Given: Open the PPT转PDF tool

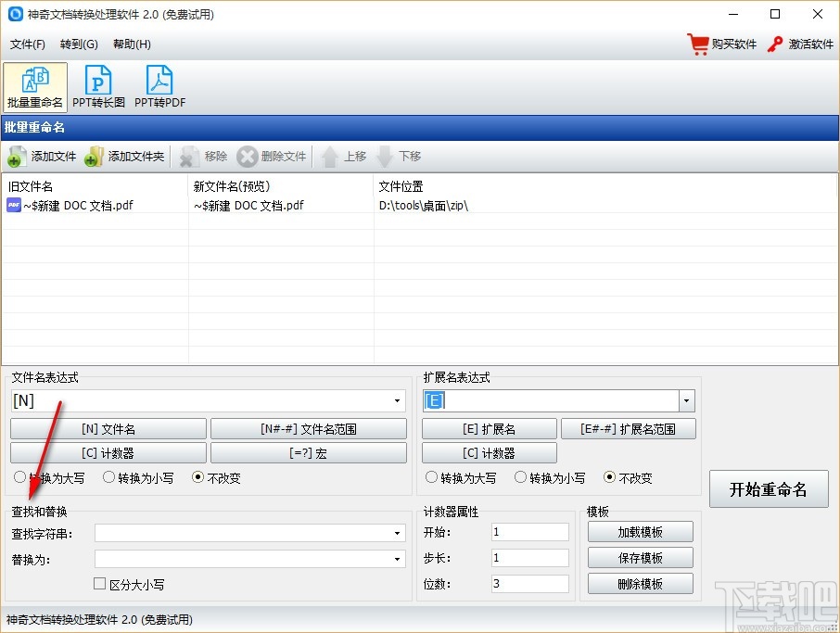Looking at the screenshot, I should point(159,87).
